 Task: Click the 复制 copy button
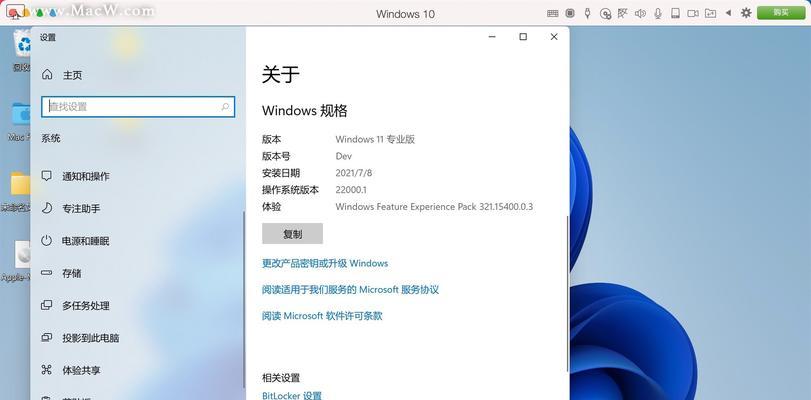pos(292,233)
